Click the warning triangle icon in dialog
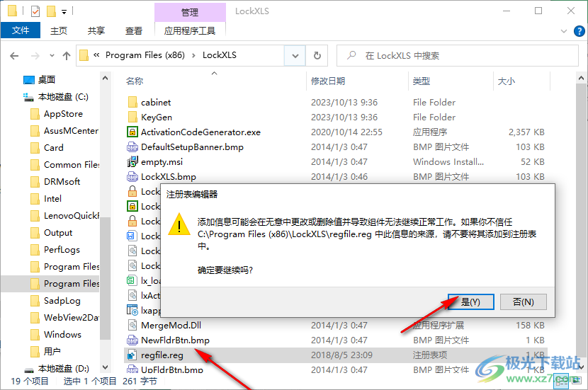The width and height of the screenshot is (588, 390). (179, 224)
